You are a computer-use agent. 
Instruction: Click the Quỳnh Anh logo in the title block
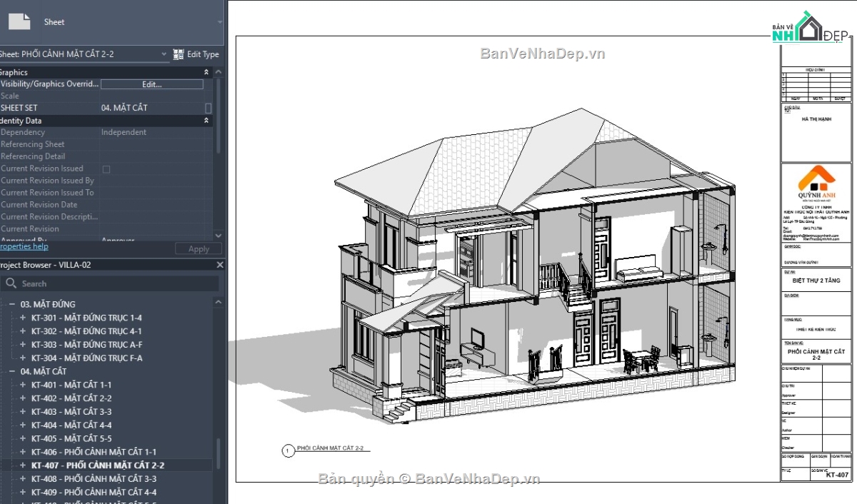click(816, 180)
